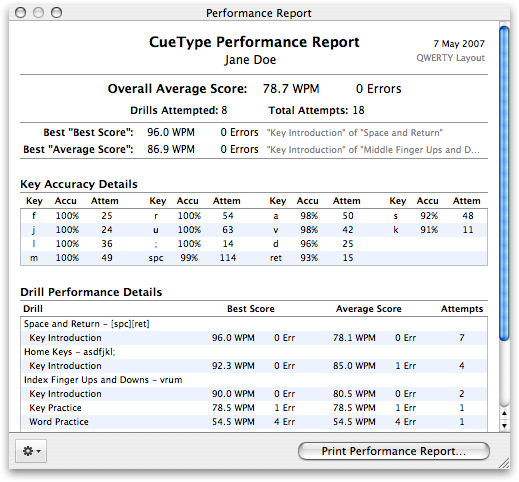Click the blue vertical scroll thumb
Viewport: 519px width, 482px height.
pos(504,183)
